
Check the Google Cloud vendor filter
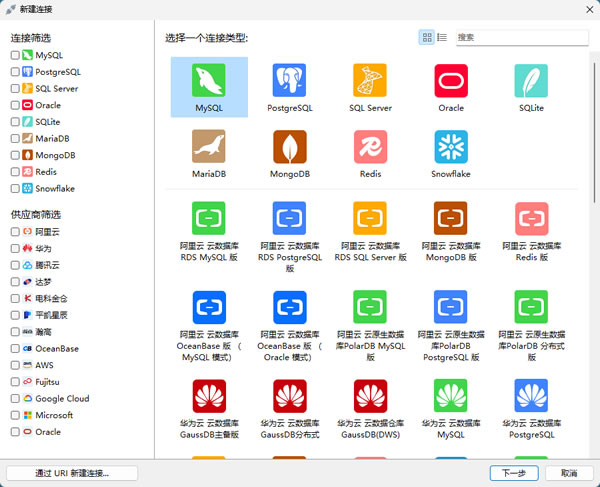(15, 399)
